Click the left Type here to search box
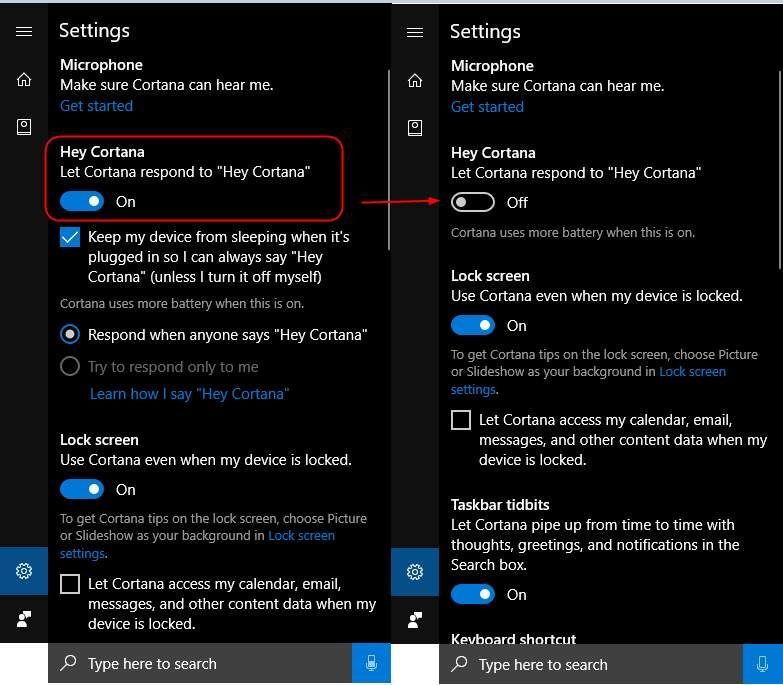 [200, 663]
